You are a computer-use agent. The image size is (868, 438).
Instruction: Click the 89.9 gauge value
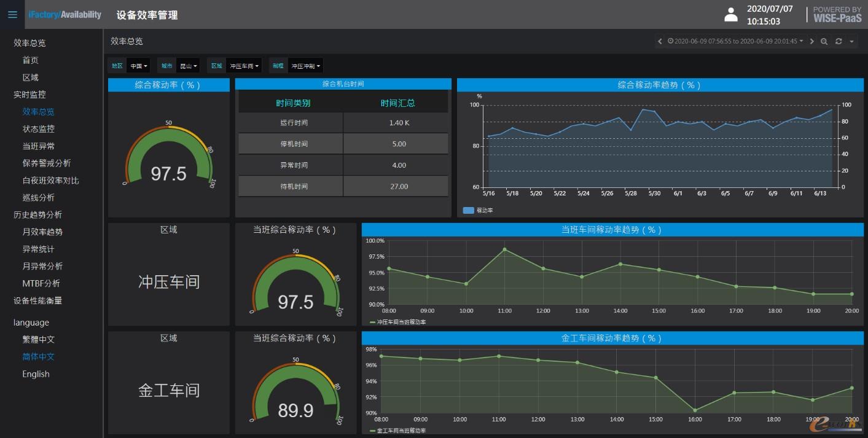[x=295, y=410]
